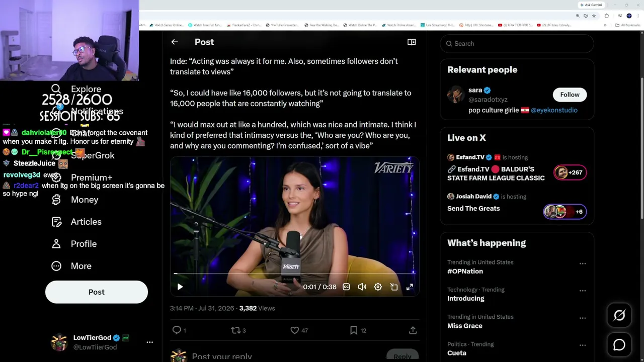Toggle picture-in-picture for the video
Viewport: 644px width, 362px height.
pos(394,287)
